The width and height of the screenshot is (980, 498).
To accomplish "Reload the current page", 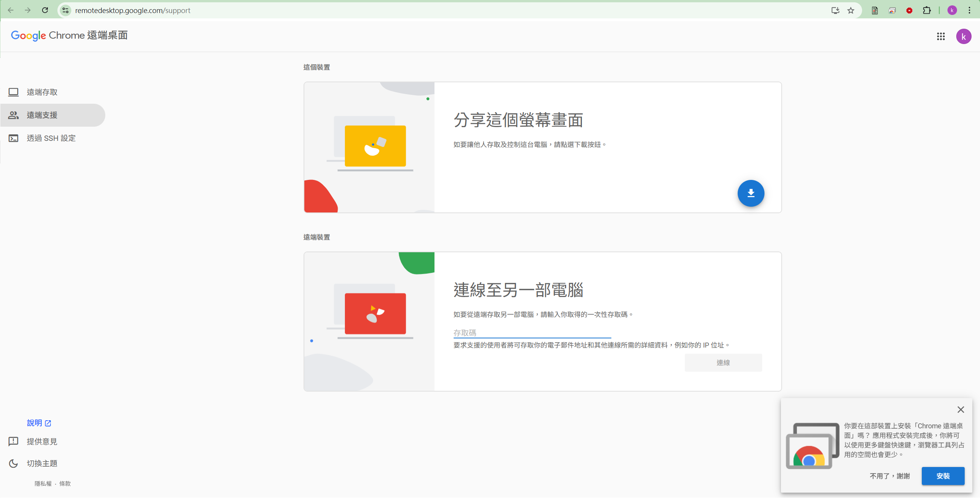I will click(x=45, y=10).
